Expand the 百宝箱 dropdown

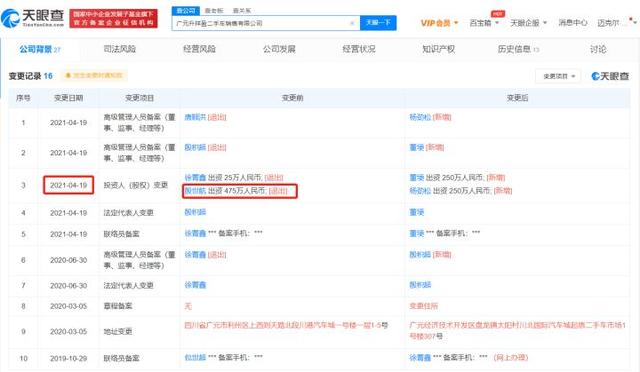[x=484, y=23]
